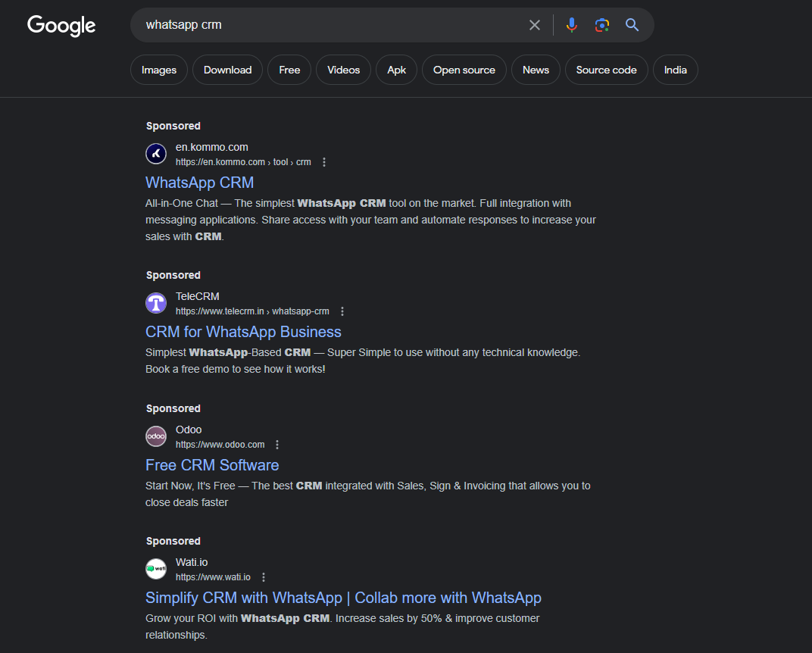Open Google Lens image search icon

coord(601,25)
